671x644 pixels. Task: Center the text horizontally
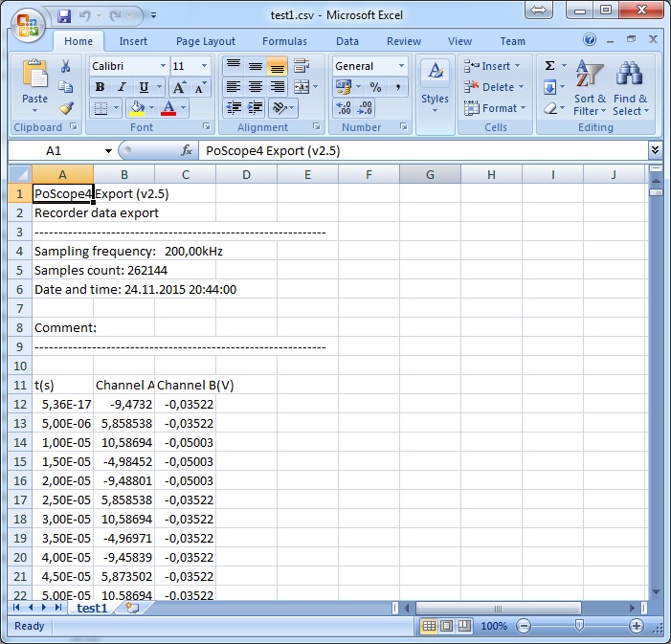pyautogui.click(x=256, y=87)
